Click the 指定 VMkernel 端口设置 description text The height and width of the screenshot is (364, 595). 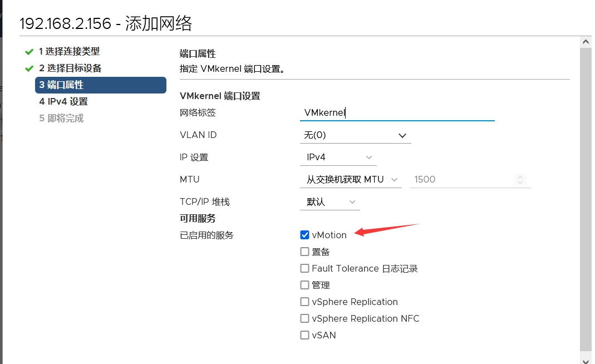pyautogui.click(x=232, y=69)
